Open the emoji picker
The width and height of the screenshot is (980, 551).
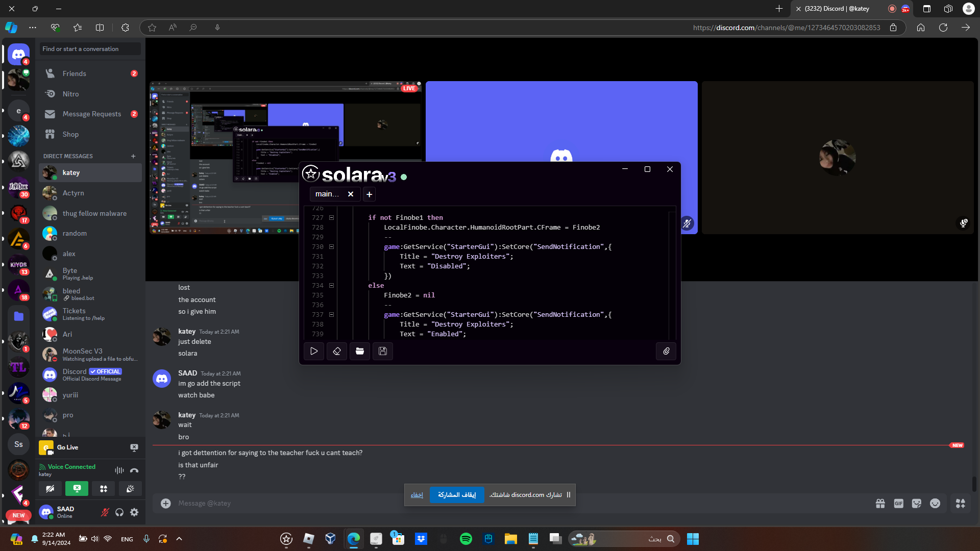click(935, 504)
